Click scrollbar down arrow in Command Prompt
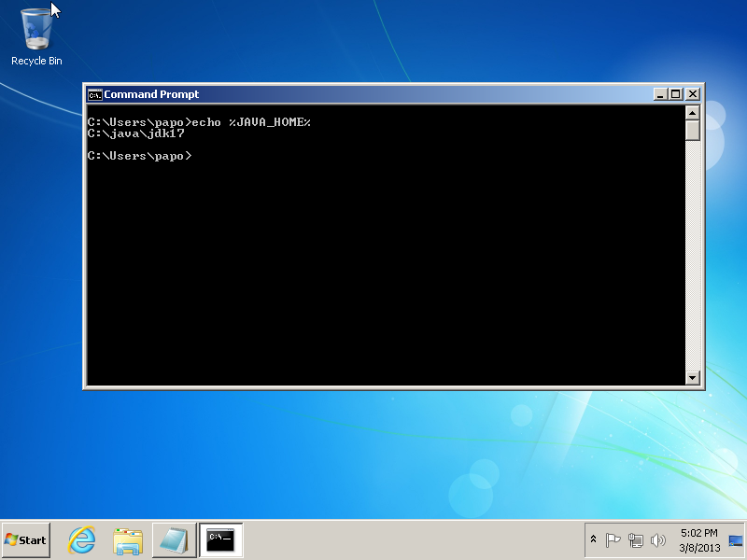Viewport: 747px width, 560px height. [692, 378]
